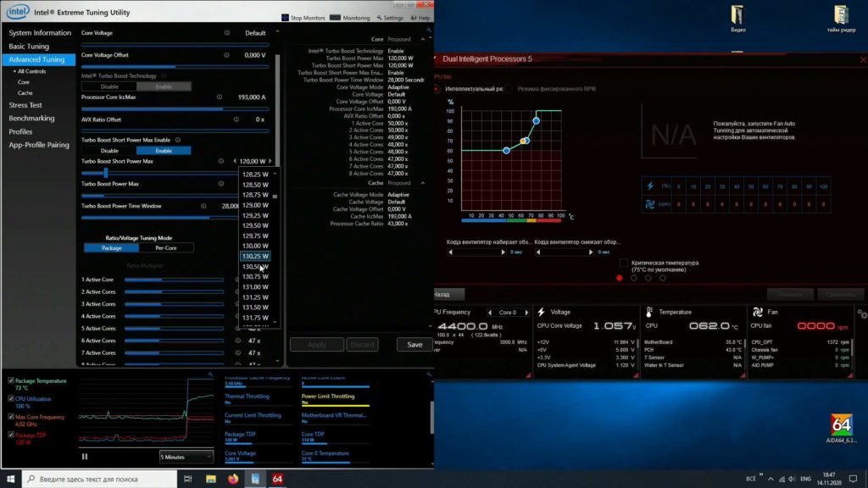Select 130,25 W in the power dropdown list
The width and height of the screenshot is (868, 488).
(255, 256)
